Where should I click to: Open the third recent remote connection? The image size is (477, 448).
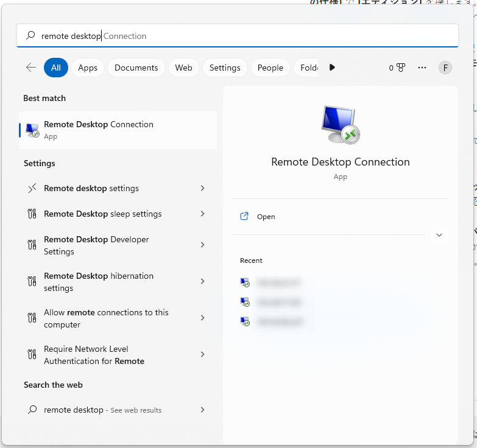coord(270,321)
